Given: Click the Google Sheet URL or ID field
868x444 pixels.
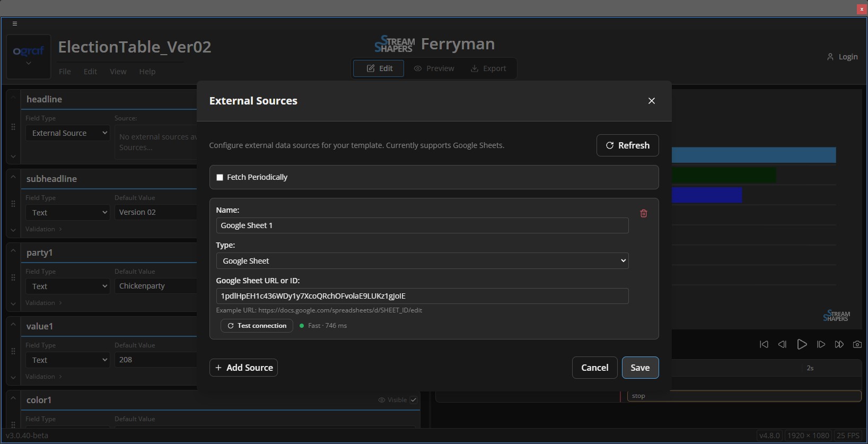Looking at the screenshot, I should [422, 296].
